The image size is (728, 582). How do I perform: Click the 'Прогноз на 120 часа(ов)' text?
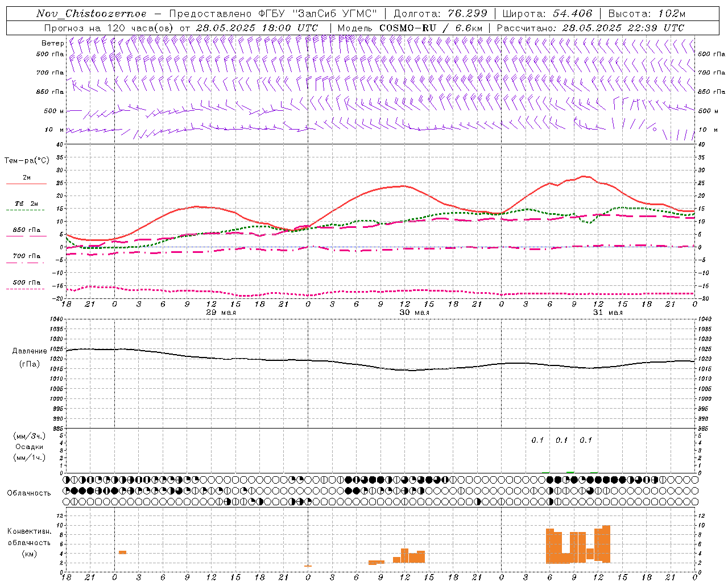tap(109, 28)
